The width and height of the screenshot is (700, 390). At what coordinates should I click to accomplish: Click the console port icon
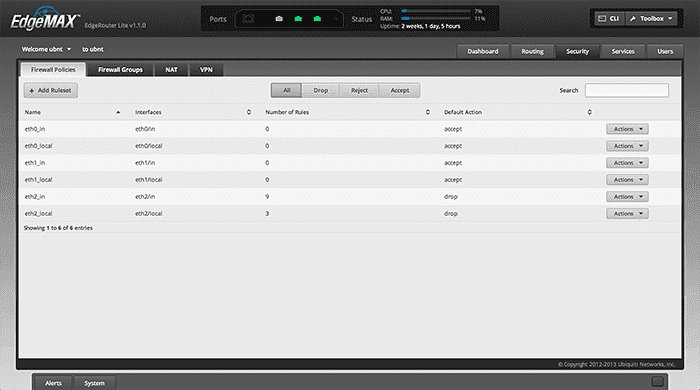248,19
